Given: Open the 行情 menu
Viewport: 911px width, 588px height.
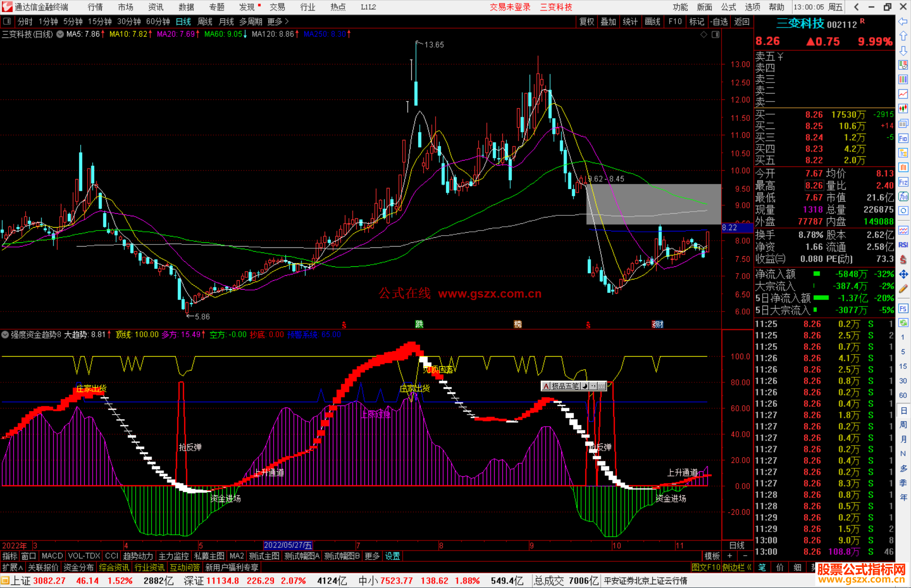Looking at the screenshot, I should click(95, 7).
